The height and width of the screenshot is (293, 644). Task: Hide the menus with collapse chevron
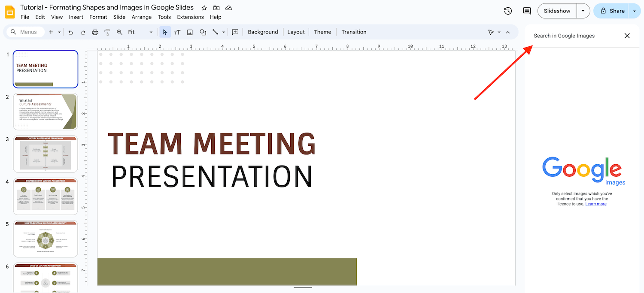click(x=508, y=32)
